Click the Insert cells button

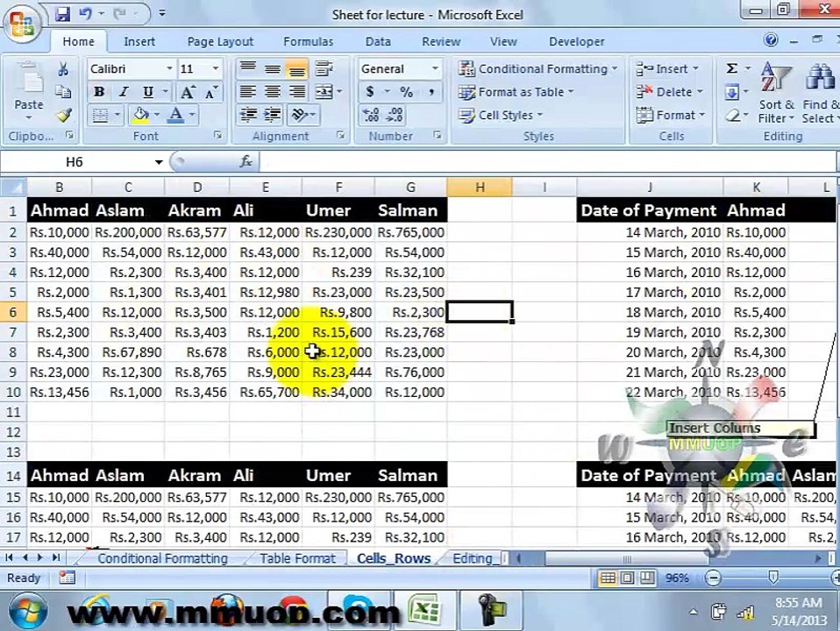[667, 68]
